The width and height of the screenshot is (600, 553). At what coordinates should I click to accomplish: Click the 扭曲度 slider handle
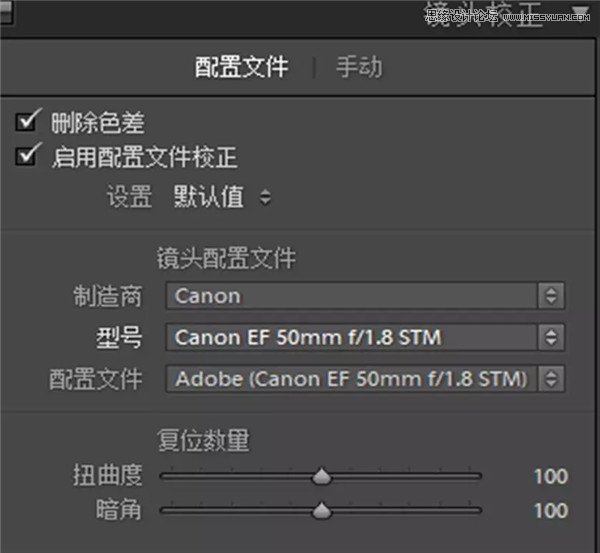(321, 476)
